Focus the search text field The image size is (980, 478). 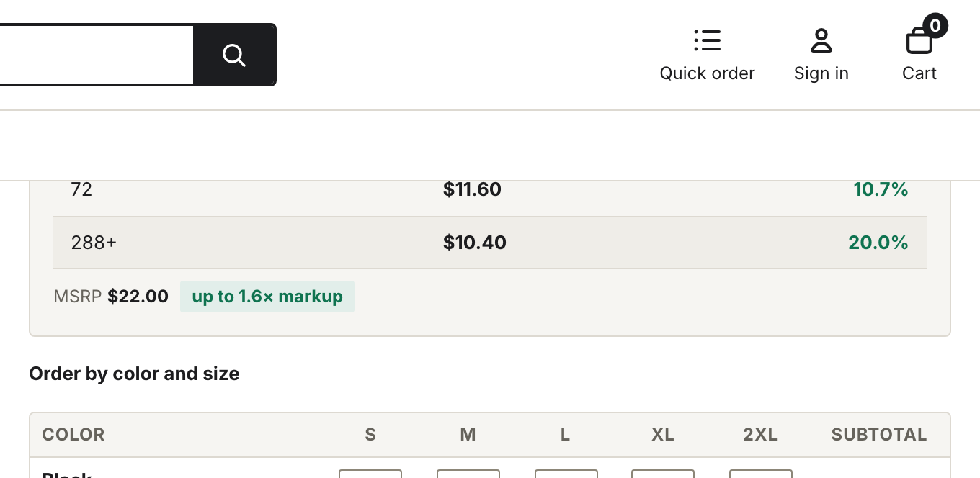[95, 55]
